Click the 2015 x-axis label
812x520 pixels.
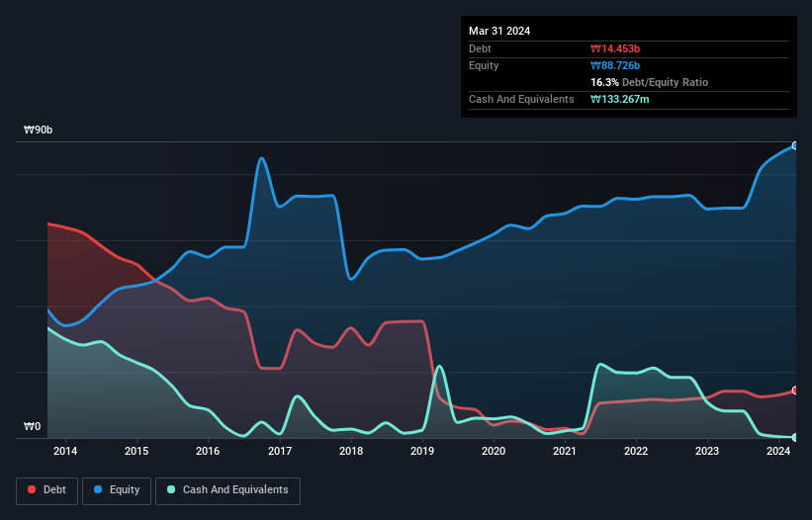pos(136,451)
